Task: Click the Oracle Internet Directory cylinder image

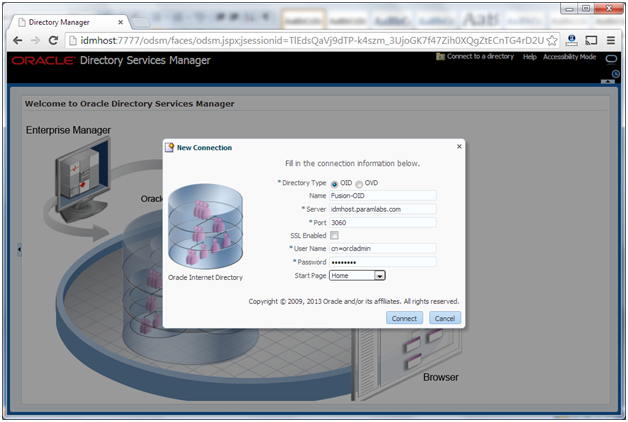Action: pyautogui.click(x=205, y=227)
